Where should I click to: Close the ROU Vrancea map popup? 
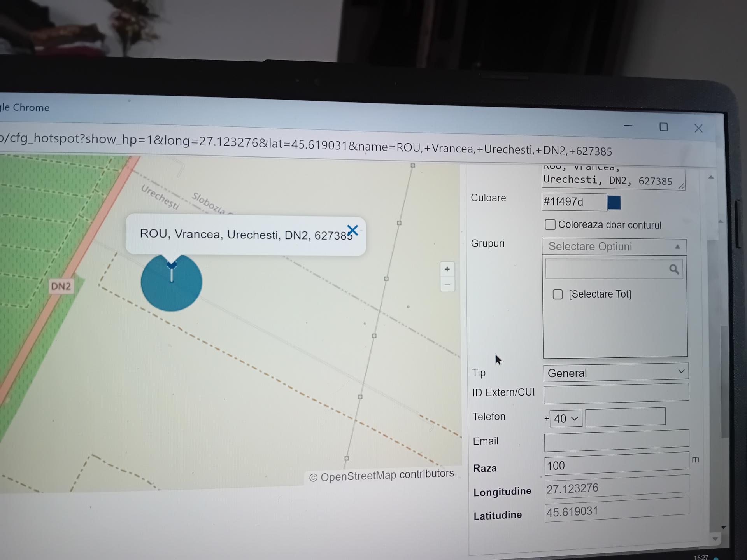pyautogui.click(x=352, y=230)
